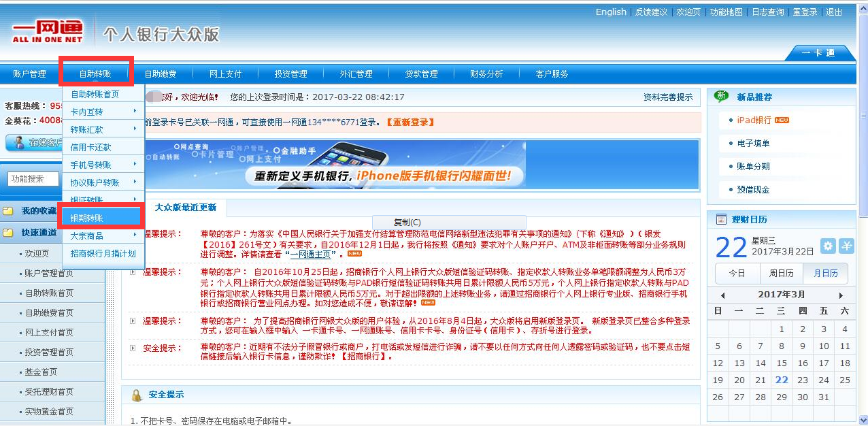Open 贷款管理 menu

pos(422,73)
